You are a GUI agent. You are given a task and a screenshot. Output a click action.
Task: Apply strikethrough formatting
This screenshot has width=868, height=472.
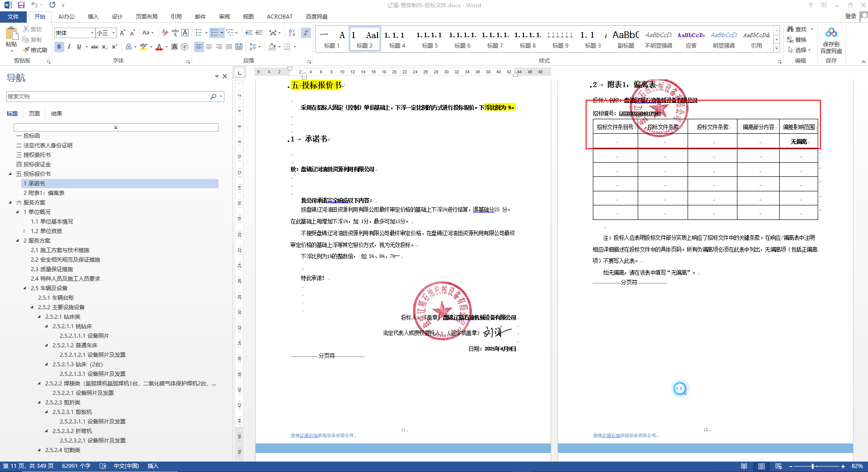coord(95,47)
